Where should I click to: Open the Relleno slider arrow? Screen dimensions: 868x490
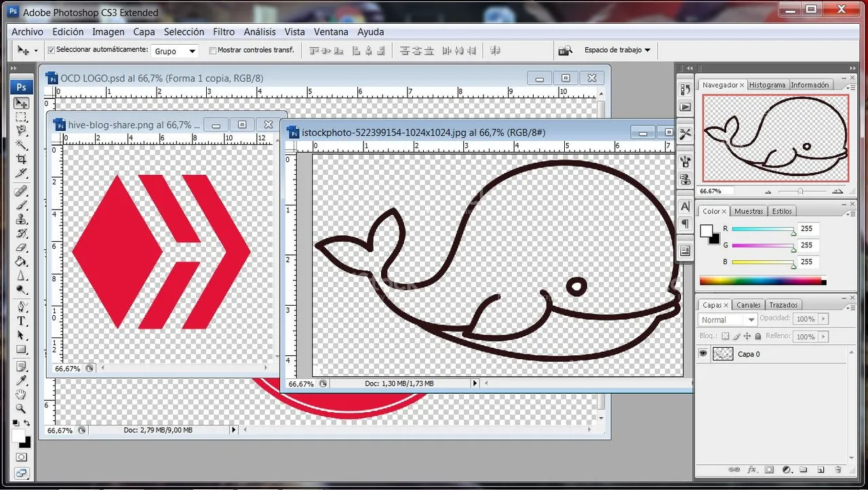(x=824, y=336)
